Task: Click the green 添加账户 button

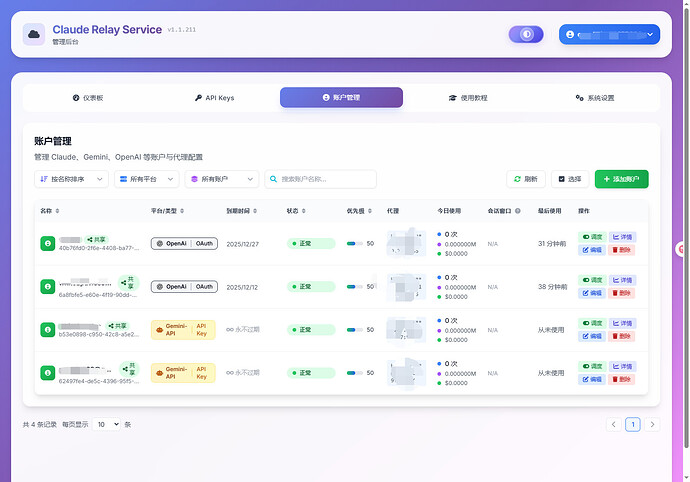Action: (x=621, y=179)
